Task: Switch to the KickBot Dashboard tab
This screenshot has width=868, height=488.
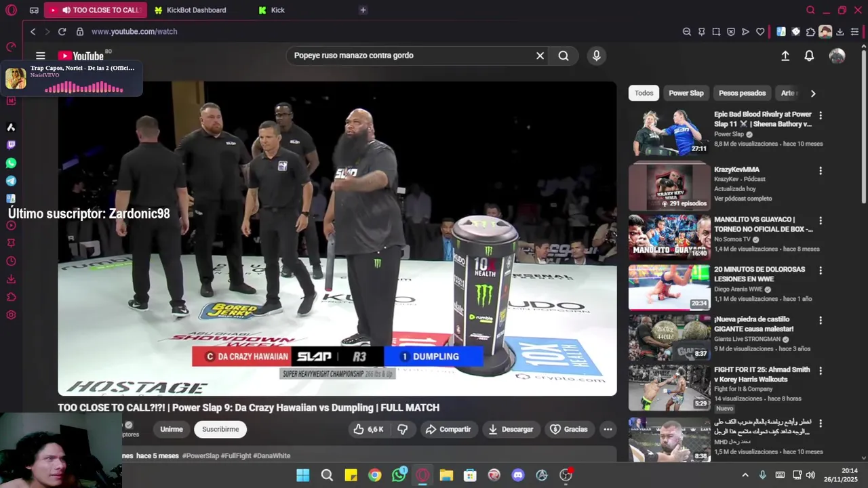Action: tap(196, 10)
